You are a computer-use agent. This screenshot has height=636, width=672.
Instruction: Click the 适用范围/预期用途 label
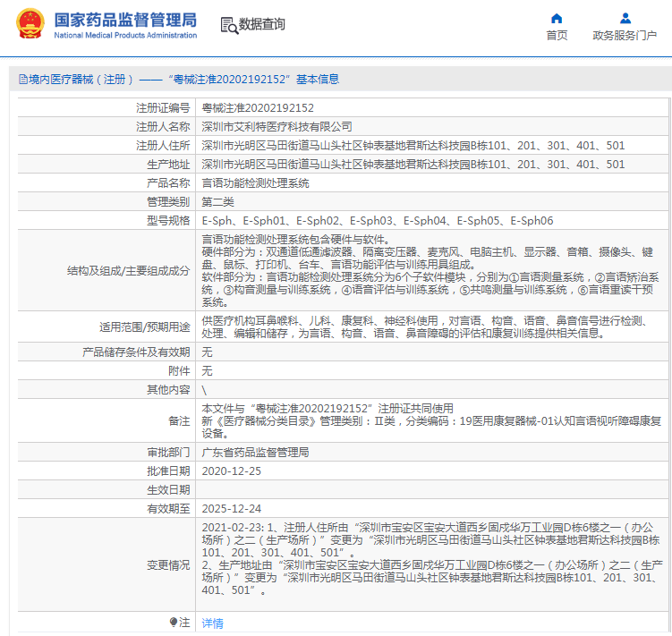(x=144, y=327)
